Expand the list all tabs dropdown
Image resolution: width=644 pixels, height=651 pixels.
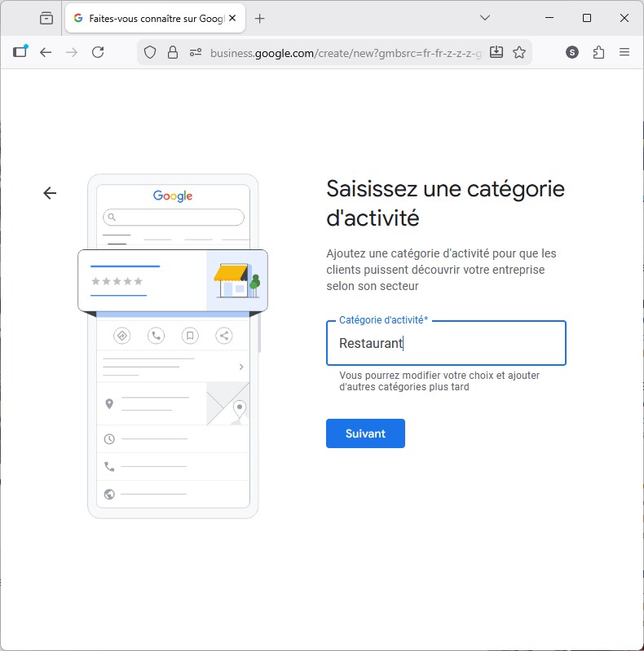[485, 18]
